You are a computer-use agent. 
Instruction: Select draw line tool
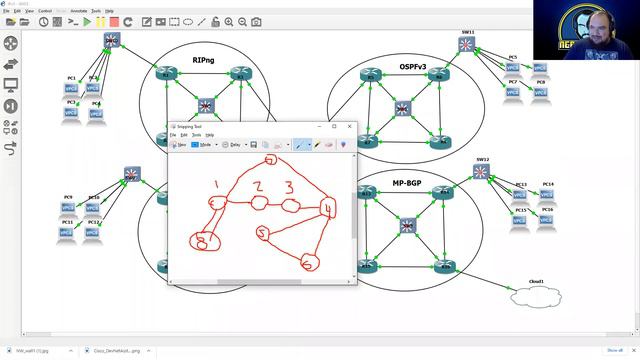tap(202, 22)
